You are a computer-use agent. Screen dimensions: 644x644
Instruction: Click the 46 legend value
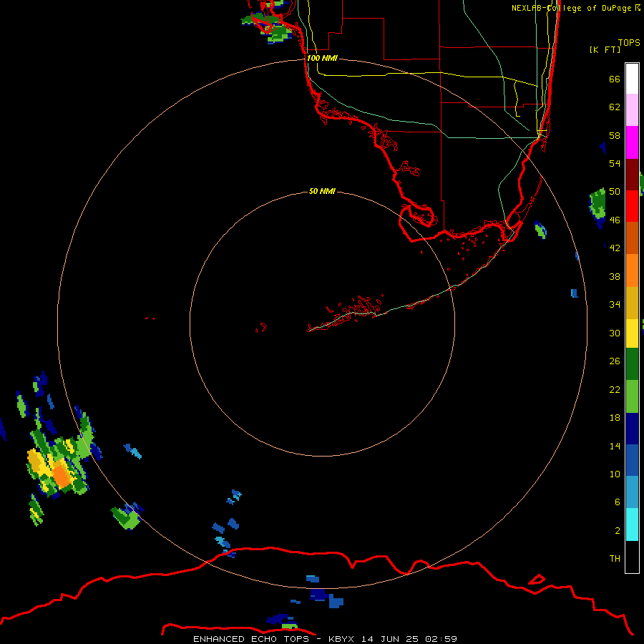click(615, 220)
